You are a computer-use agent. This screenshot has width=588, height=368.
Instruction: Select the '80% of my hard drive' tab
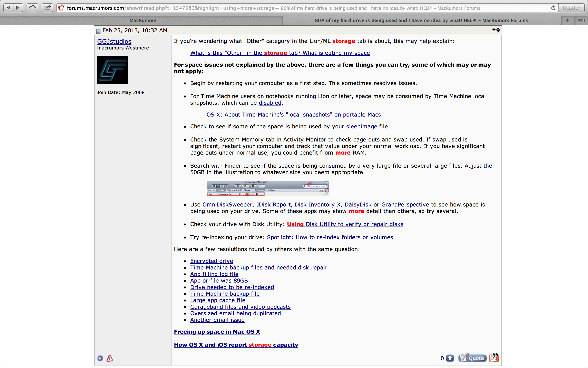click(x=422, y=20)
